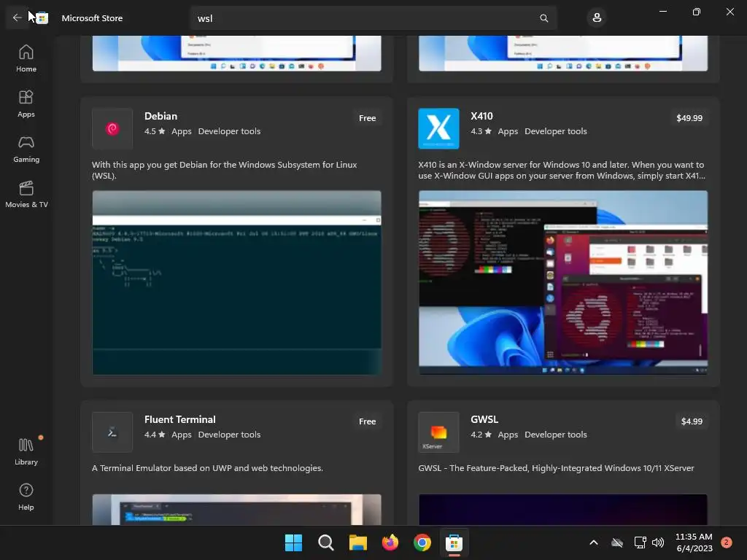Click the Free button for Debian
This screenshot has height=560, width=747.
(x=368, y=118)
